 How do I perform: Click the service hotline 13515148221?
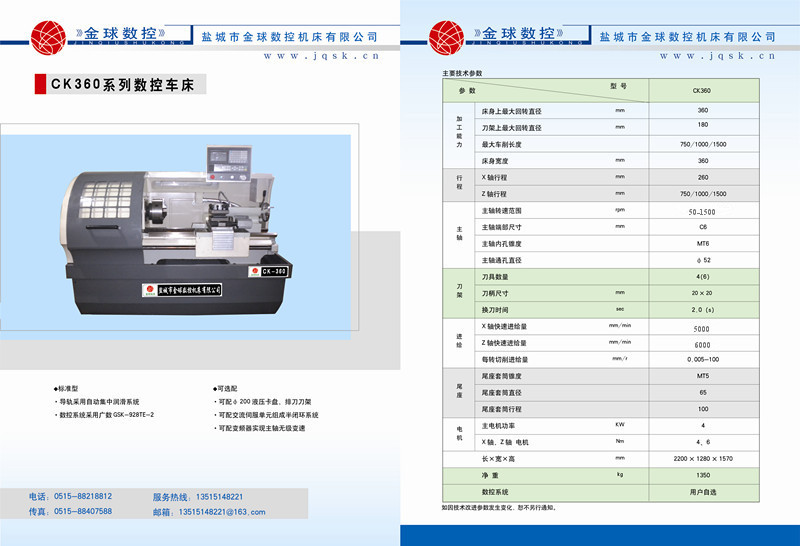(x=219, y=497)
